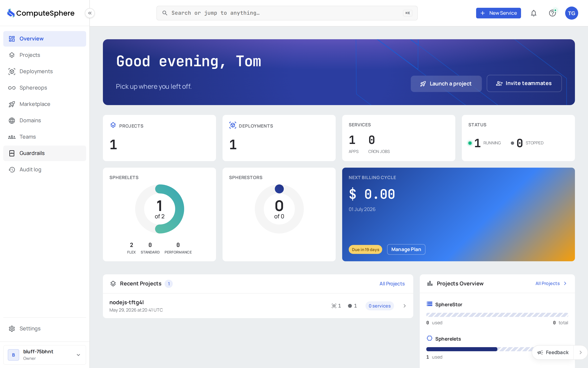Open the TG user avatar menu
Screen dimensions: 588x368
[x=571, y=13]
